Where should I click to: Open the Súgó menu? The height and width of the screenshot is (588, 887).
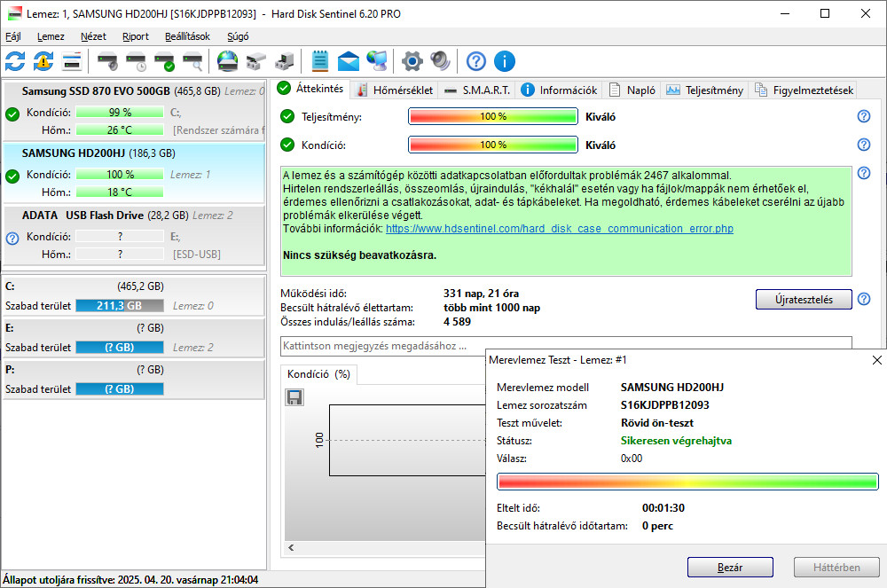click(x=238, y=36)
